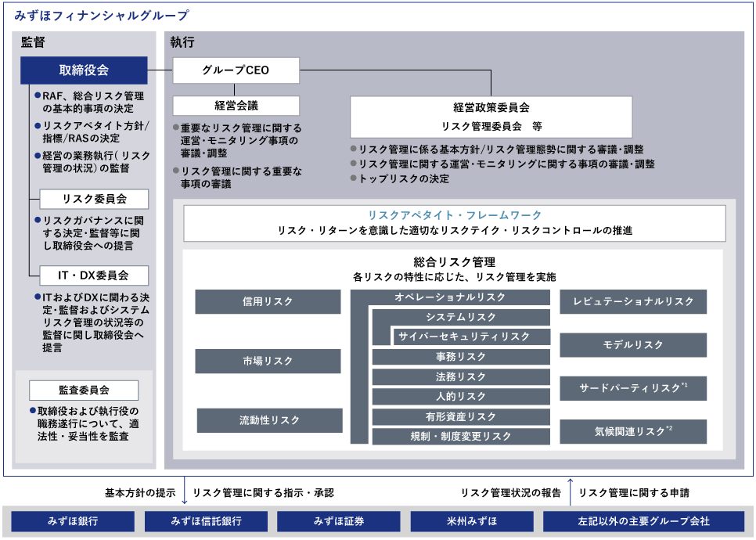Click the ITおよびDXに関わる決 bullet text
756x540 pixels.
click(x=96, y=298)
